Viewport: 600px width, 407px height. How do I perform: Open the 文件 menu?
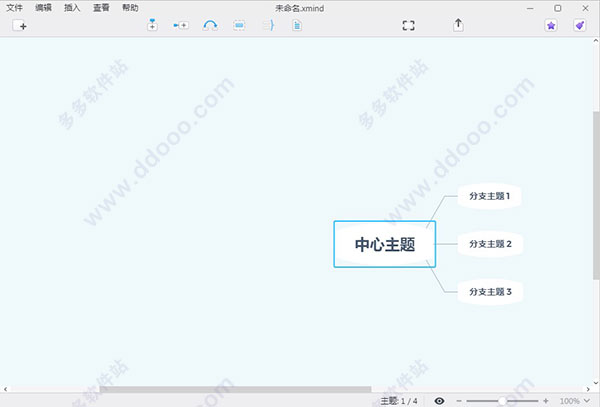tap(15, 8)
